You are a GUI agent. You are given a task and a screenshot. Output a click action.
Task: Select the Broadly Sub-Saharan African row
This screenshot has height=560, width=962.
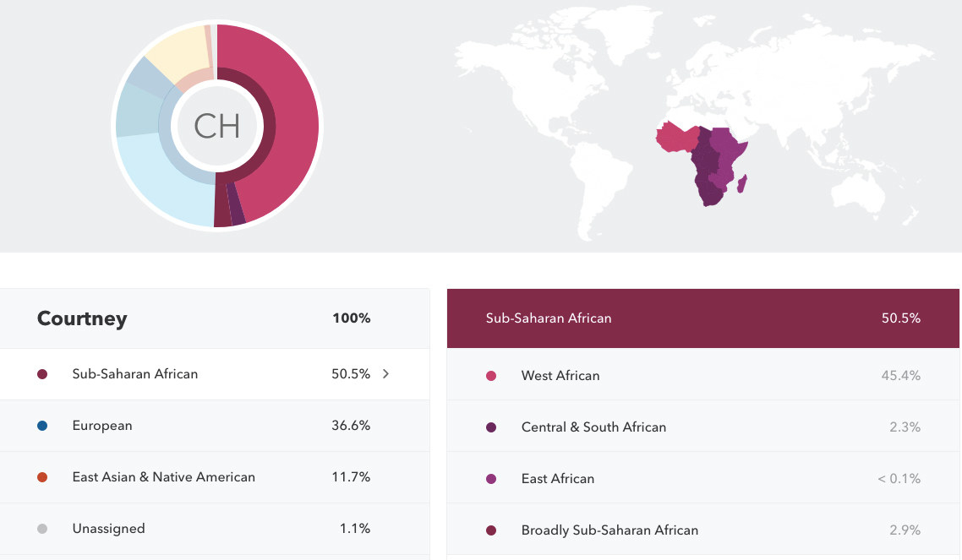click(703, 530)
